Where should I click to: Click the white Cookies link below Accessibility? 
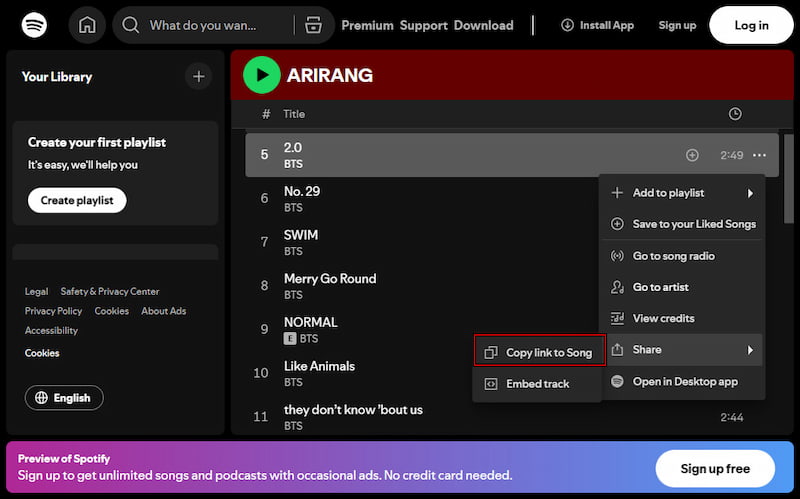pos(42,353)
